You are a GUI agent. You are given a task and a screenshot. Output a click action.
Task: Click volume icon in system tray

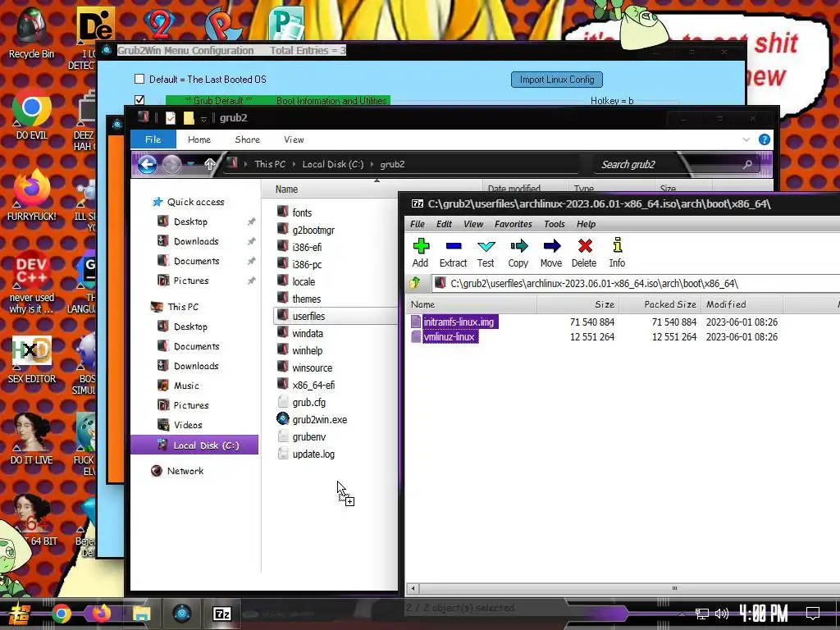coord(722,614)
